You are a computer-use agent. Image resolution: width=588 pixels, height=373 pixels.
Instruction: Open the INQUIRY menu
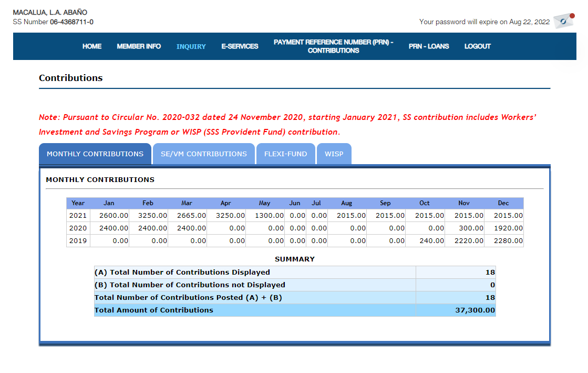[x=191, y=46]
